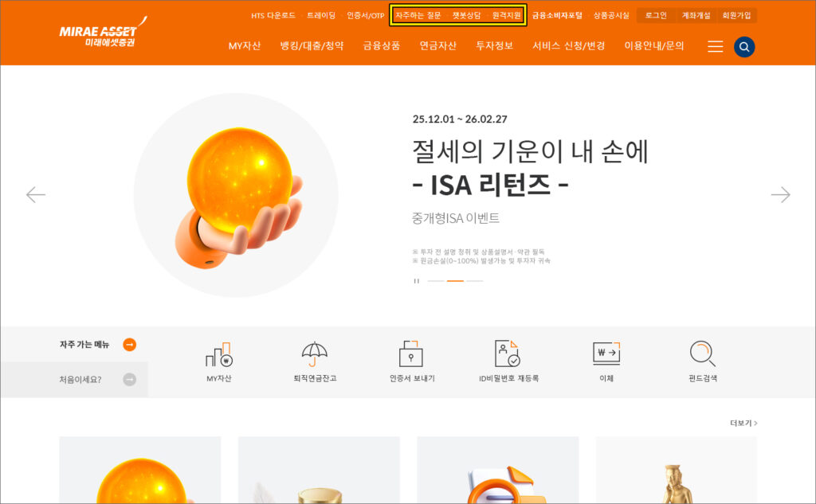Expand the 더보기 link

[743, 423]
